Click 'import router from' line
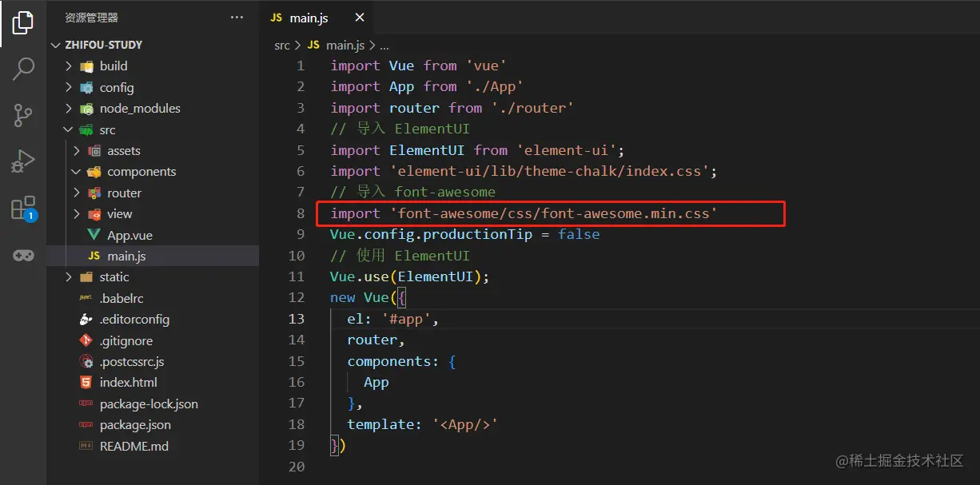The height and width of the screenshot is (485, 980). 452,108
